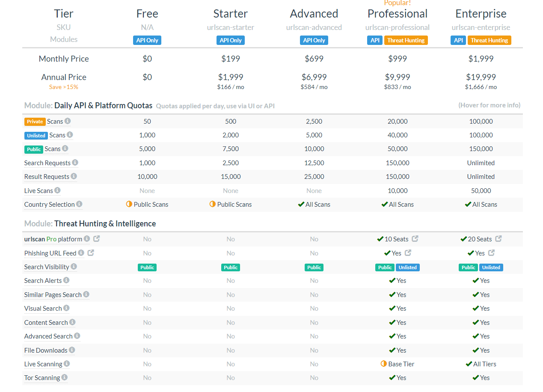
Task: Click the API Only badge under Free
Action: (147, 40)
